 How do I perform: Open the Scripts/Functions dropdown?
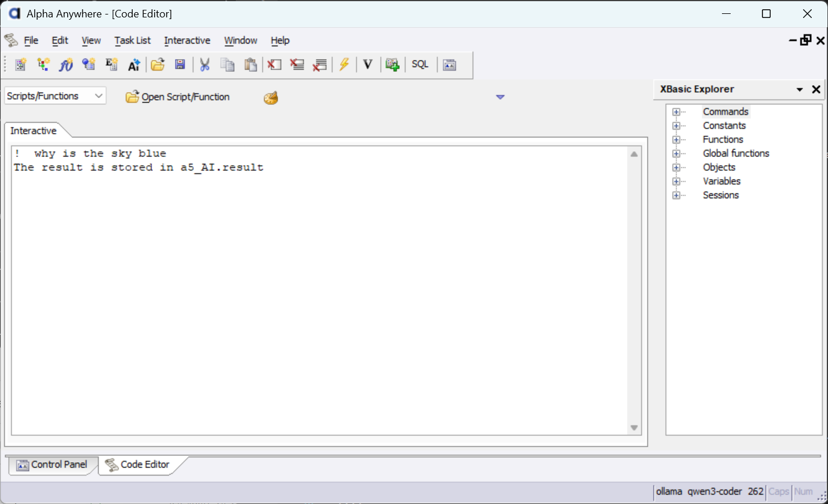[55, 96]
